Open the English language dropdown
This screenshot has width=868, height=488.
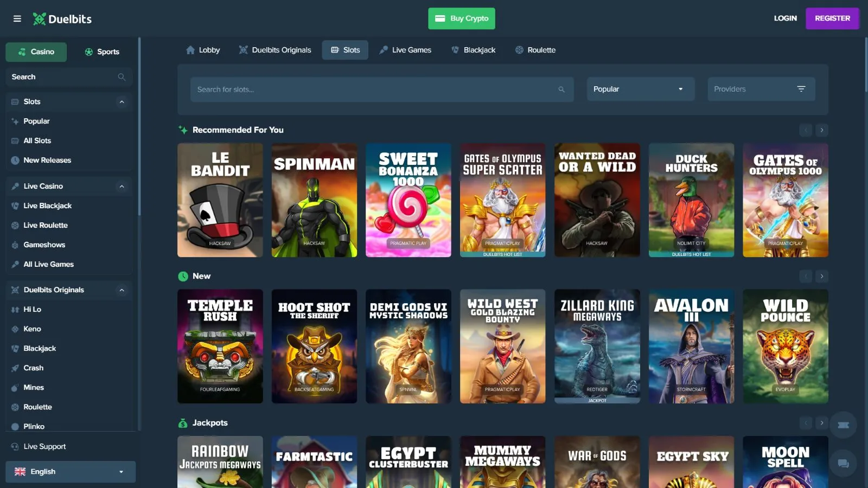71,472
